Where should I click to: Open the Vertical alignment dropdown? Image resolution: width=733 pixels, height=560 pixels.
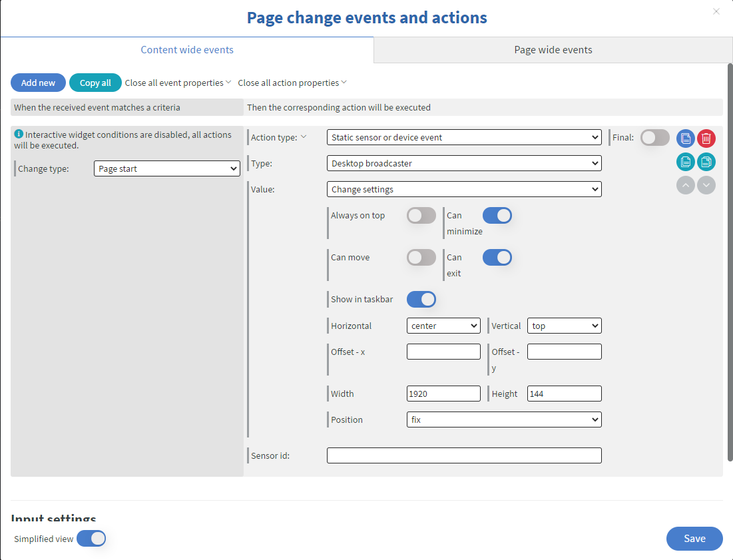tap(565, 326)
